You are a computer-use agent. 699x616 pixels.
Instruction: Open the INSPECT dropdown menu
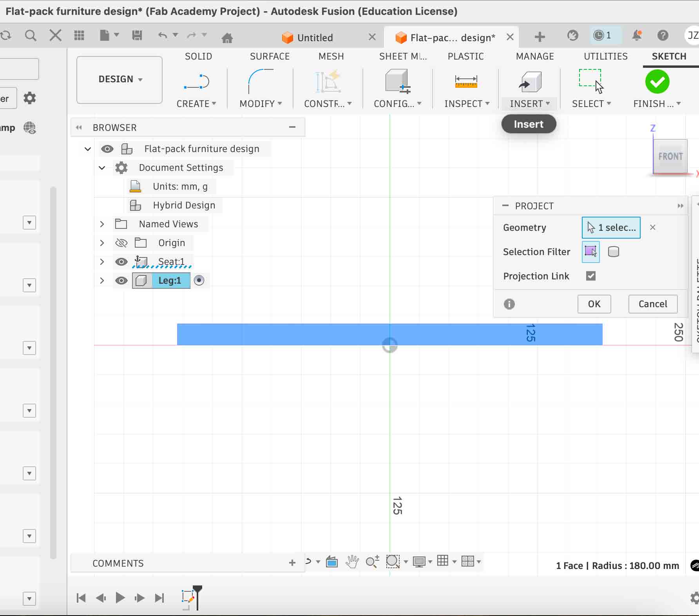467,104
